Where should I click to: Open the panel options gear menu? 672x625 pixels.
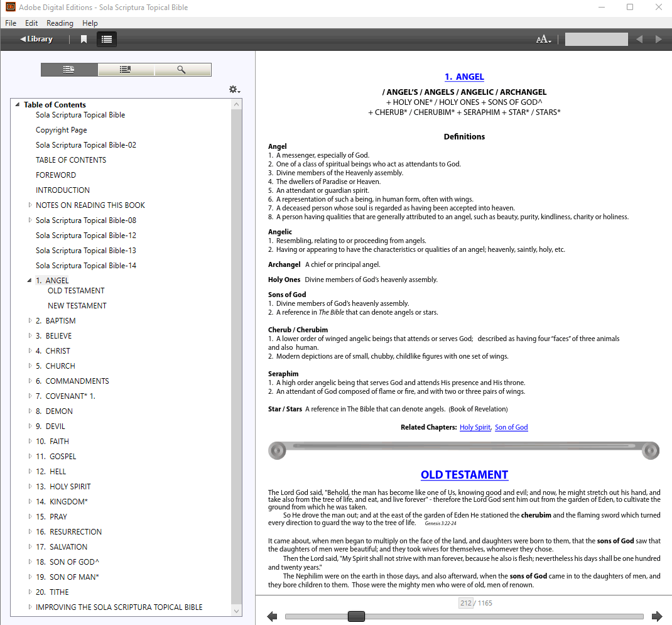point(234,90)
